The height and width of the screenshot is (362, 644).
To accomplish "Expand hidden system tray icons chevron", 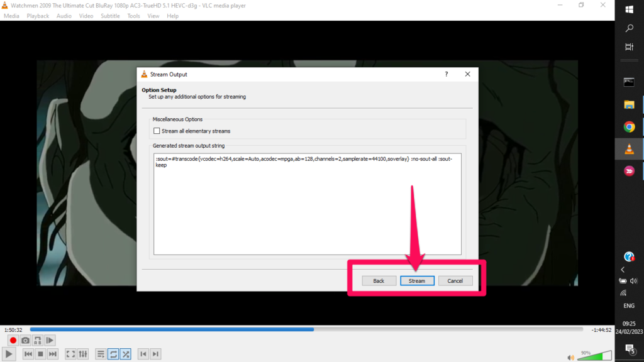I will tap(623, 270).
